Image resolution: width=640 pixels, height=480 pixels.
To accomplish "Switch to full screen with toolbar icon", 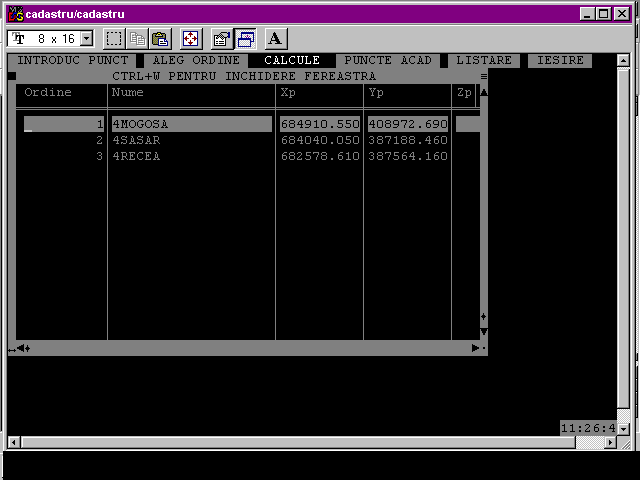I will click(x=190, y=39).
